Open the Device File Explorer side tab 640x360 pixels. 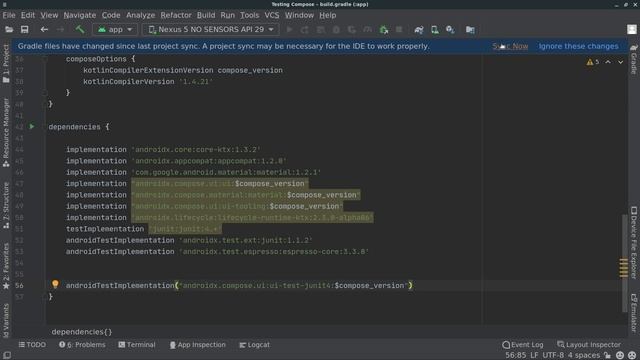(634, 242)
